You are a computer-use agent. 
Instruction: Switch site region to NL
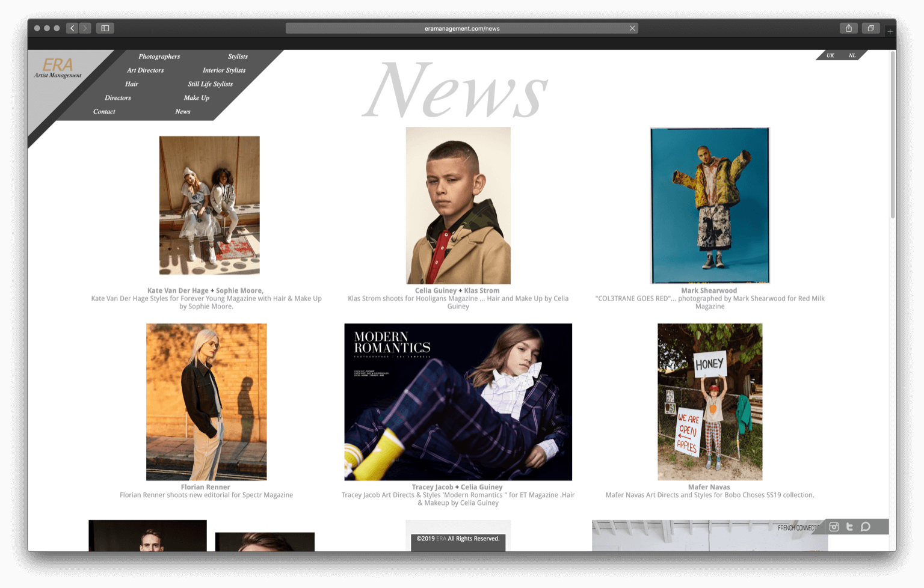[x=852, y=55]
